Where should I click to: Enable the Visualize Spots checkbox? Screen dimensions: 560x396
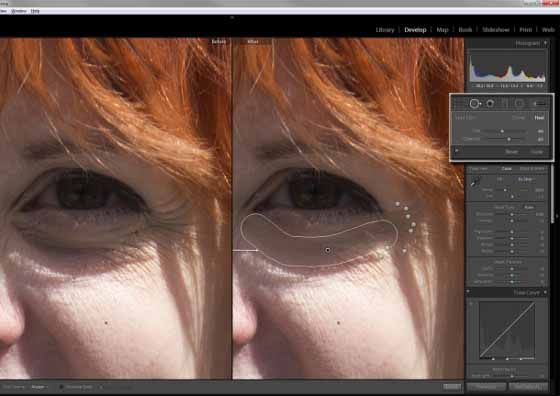tap(61, 387)
